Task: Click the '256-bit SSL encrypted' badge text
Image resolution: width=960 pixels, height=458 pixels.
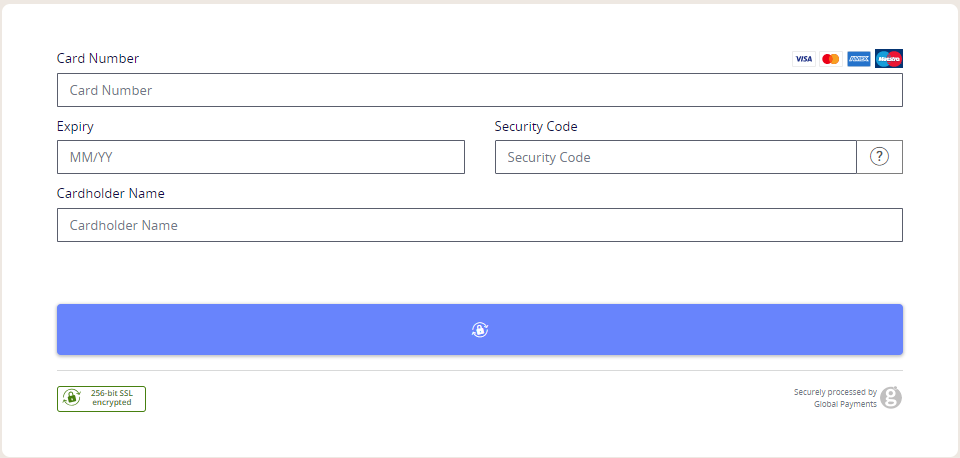Action: point(112,398)
